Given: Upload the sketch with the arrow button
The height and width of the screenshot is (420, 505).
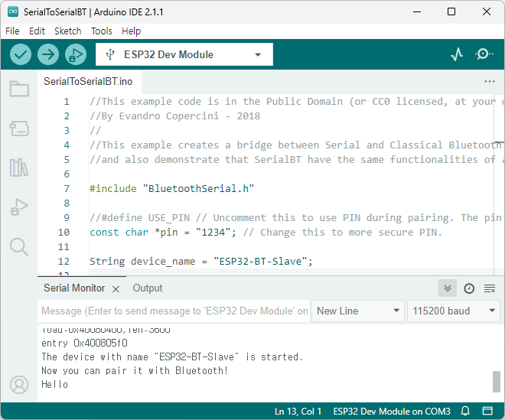Looking at the screenshot, I should (48, 54).
